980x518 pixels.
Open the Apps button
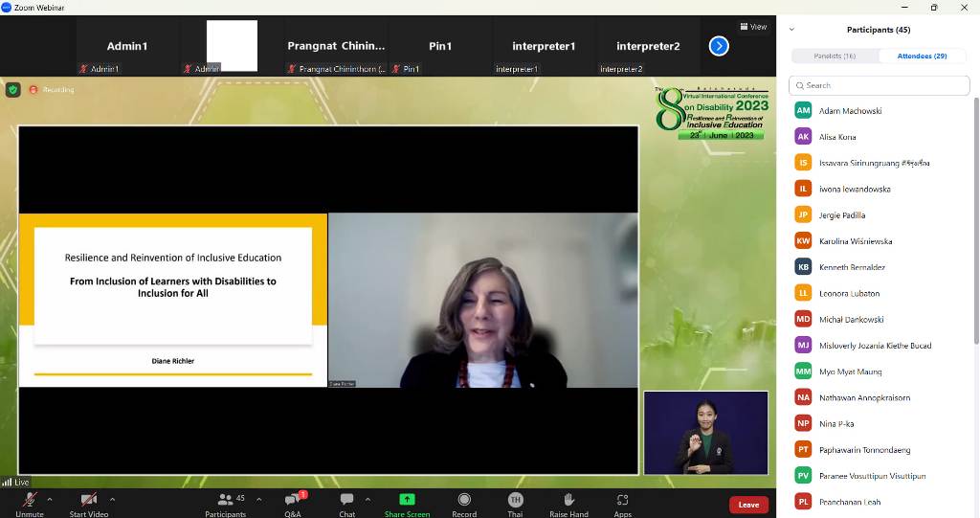click(622, 505)
